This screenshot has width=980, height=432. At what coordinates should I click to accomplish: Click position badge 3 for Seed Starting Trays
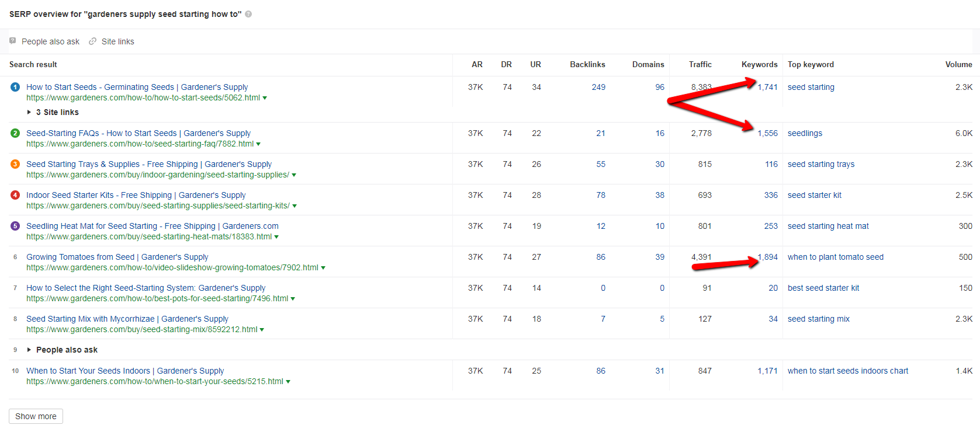pyautogui.click(x=15, y=164)
